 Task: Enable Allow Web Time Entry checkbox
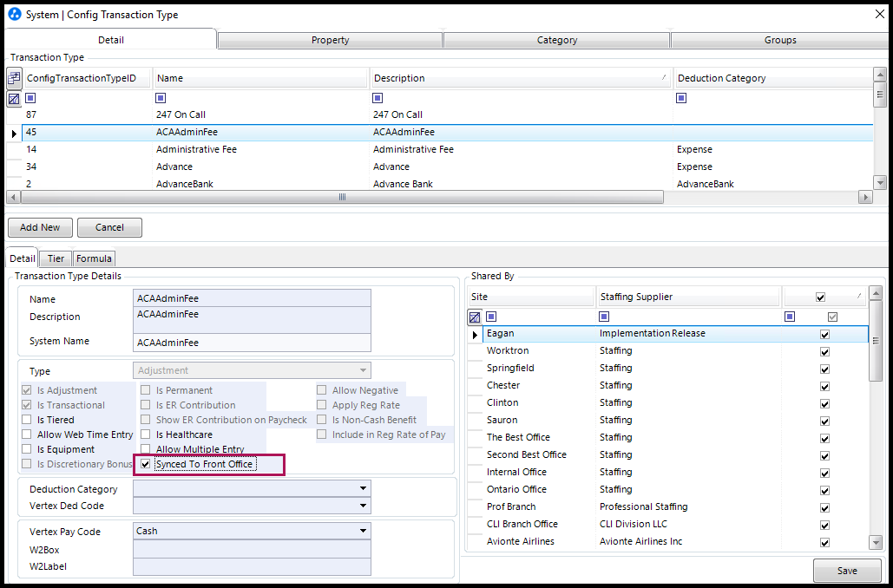pos(26,434)
